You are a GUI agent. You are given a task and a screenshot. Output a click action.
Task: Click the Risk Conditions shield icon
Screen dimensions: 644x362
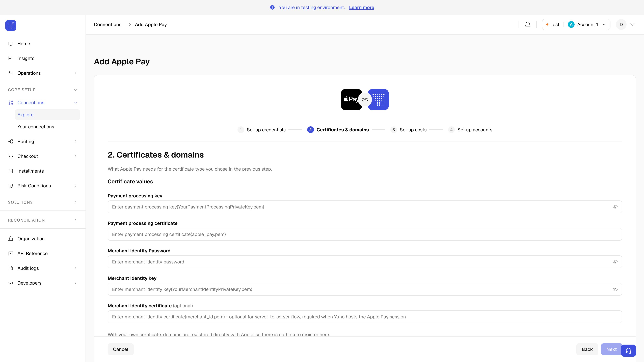[x=11, y=186]
